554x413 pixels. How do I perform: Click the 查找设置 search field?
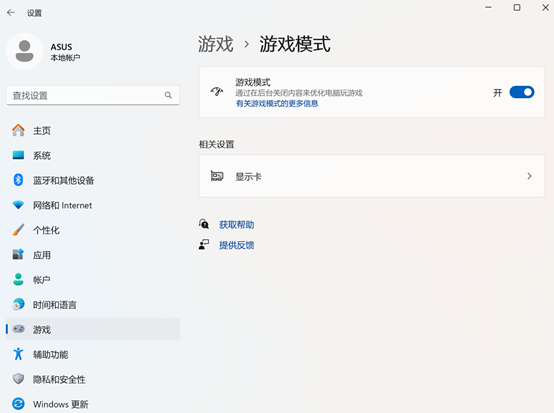tap(93, 95)
